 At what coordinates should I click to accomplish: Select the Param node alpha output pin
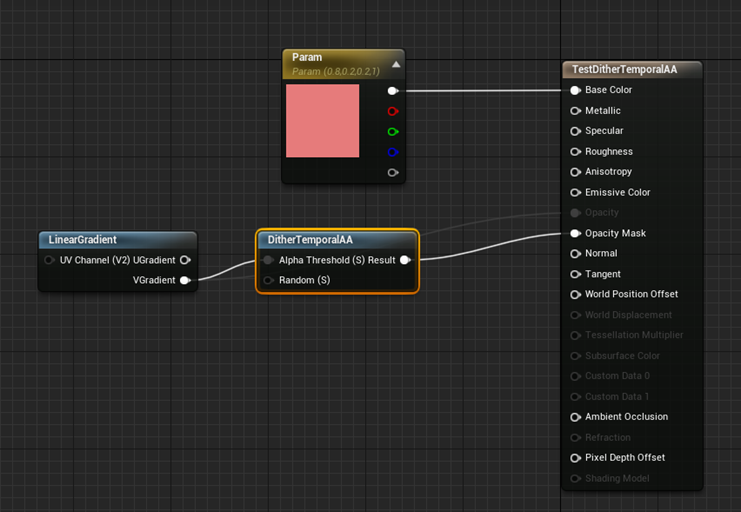[x=393, y=173]
